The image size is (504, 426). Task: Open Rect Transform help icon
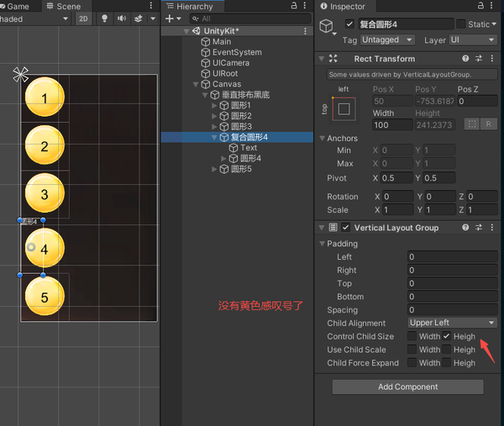tap(465, 58)
